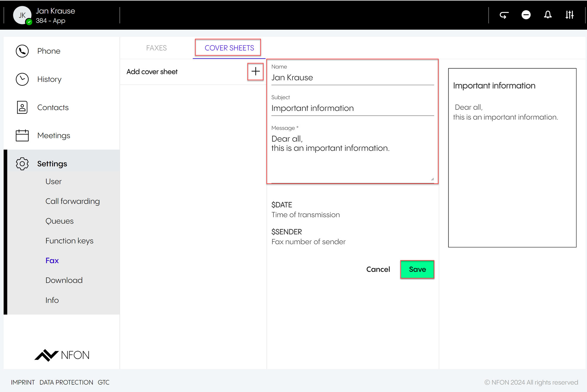This screenshot has height=392, width=587.
Task: Click the call forwarding arrow icon in header
Action: click(504, 15)
